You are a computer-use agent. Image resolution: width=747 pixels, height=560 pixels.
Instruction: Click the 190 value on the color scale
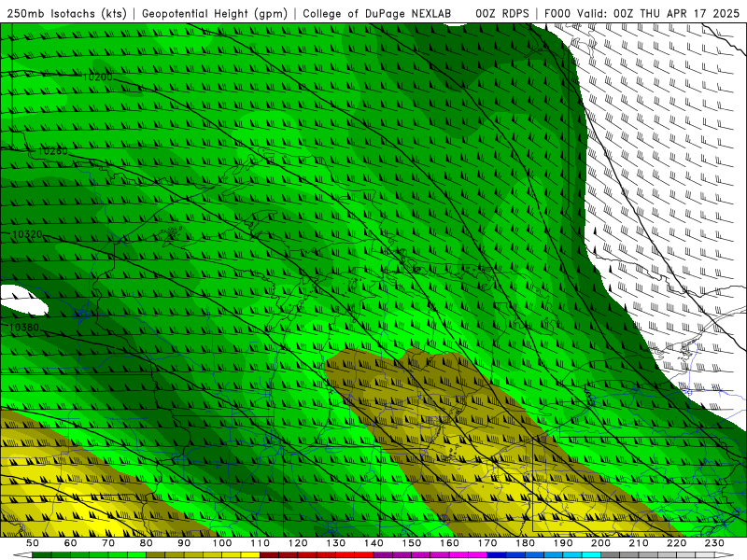563,543
